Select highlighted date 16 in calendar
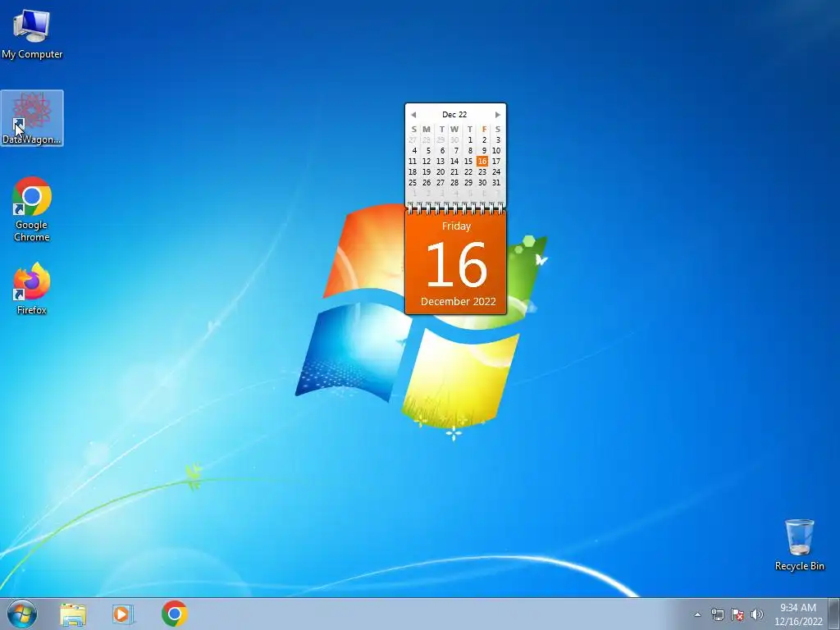 (x=482, y=162)
